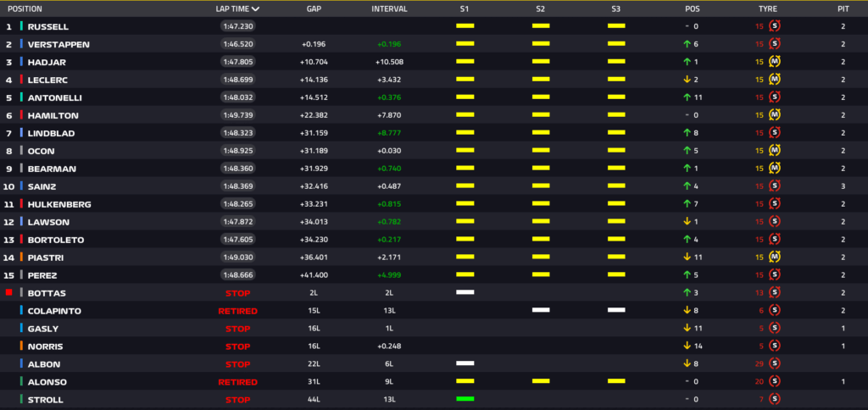
Task: Click Stroll's gap value 44L
Action: click(314, 400)
